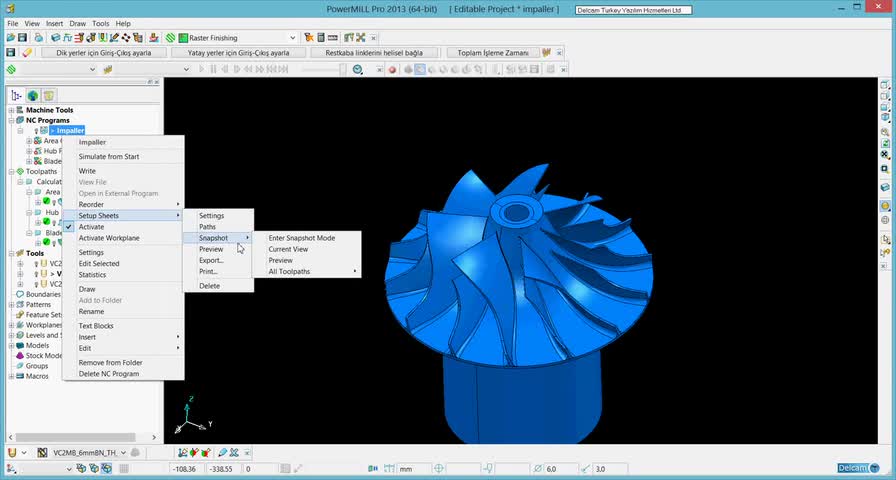
Task: Click the mm units field in status bar
Action: click(x=414, y=469)
